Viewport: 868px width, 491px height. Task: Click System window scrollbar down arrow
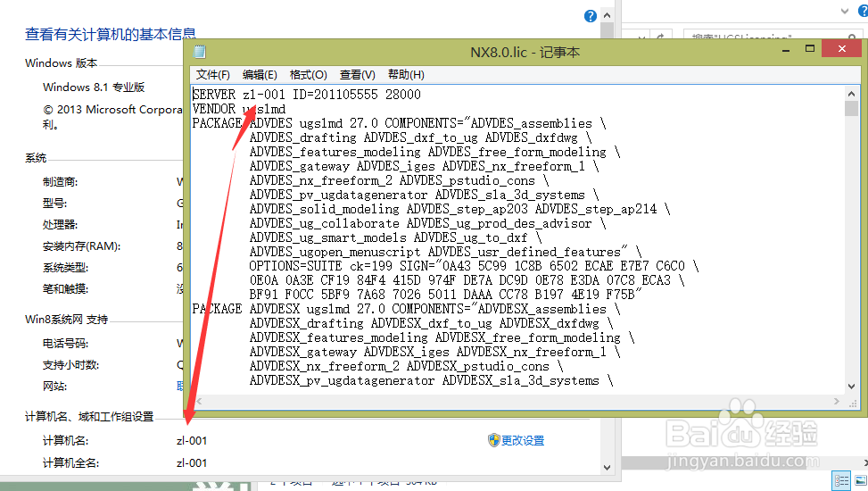click(x=608, y=467)
